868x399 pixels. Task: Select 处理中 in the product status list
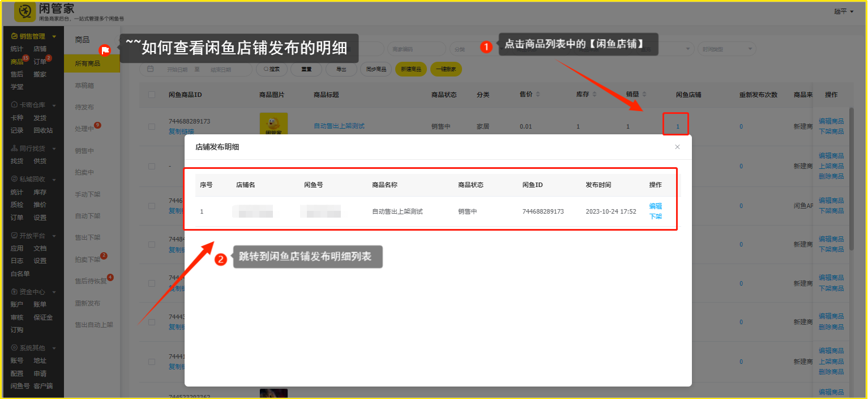click(84, 129)
